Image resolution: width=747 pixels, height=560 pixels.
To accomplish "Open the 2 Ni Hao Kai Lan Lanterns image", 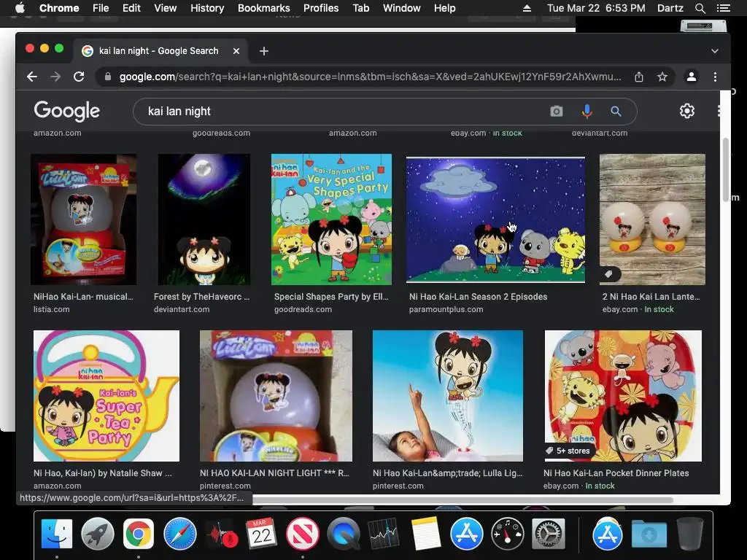I will point(652,219).
